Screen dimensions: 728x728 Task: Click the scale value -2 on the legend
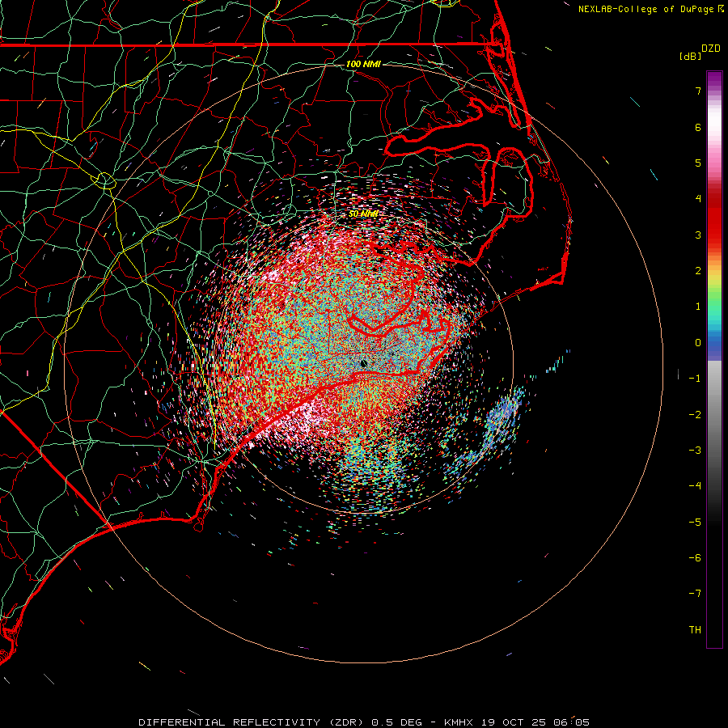pos(695,415)
